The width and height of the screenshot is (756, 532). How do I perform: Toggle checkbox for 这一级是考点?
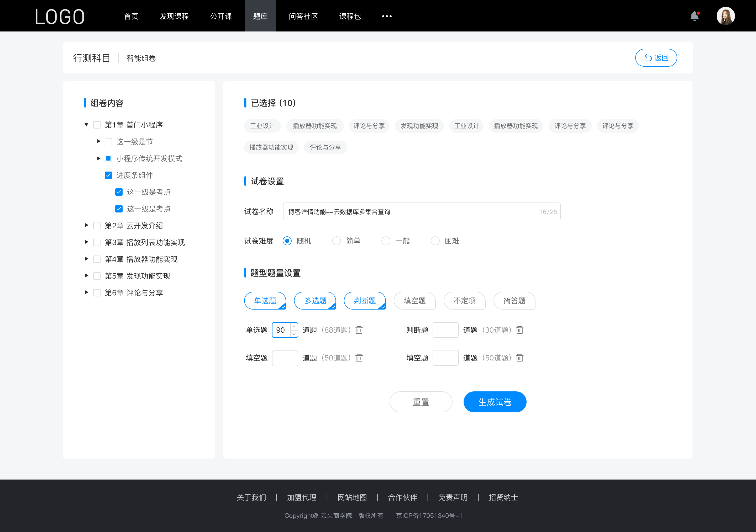119,192
